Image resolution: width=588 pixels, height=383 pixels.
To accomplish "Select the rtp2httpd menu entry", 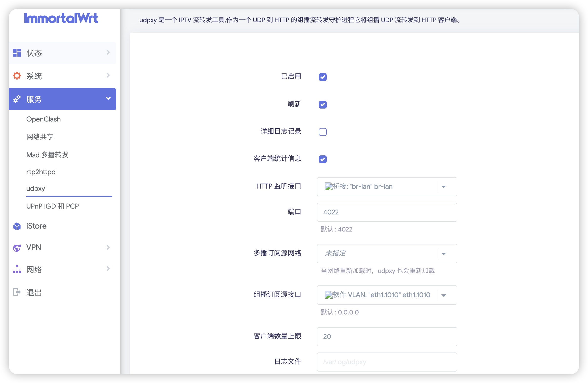I will [41, 171].
